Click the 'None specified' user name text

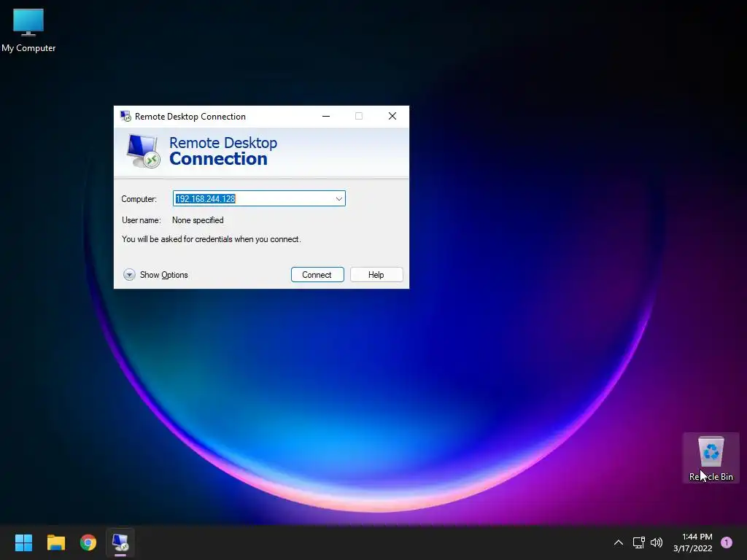click(198, 220)
